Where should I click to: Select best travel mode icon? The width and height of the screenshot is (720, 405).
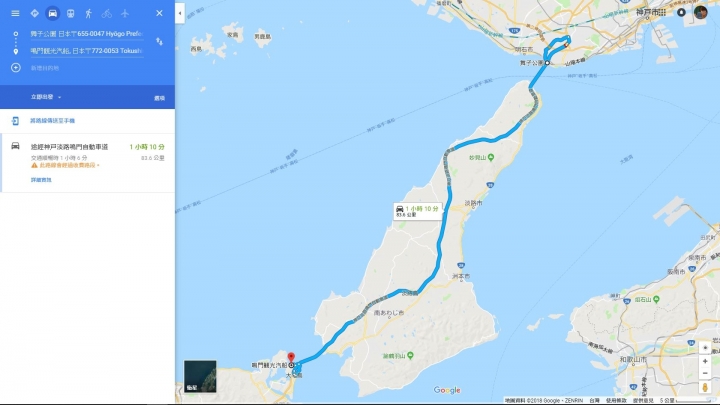[34, 13]
